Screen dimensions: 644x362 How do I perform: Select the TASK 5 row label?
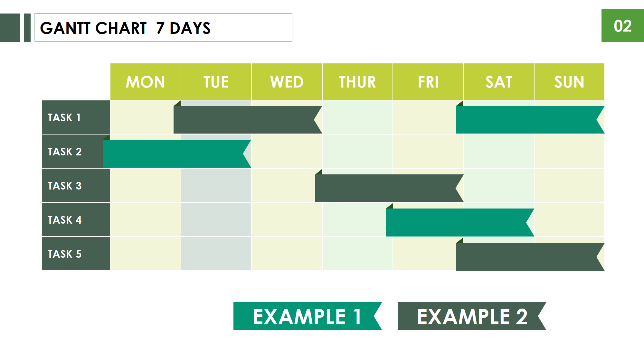pos(76,254)
